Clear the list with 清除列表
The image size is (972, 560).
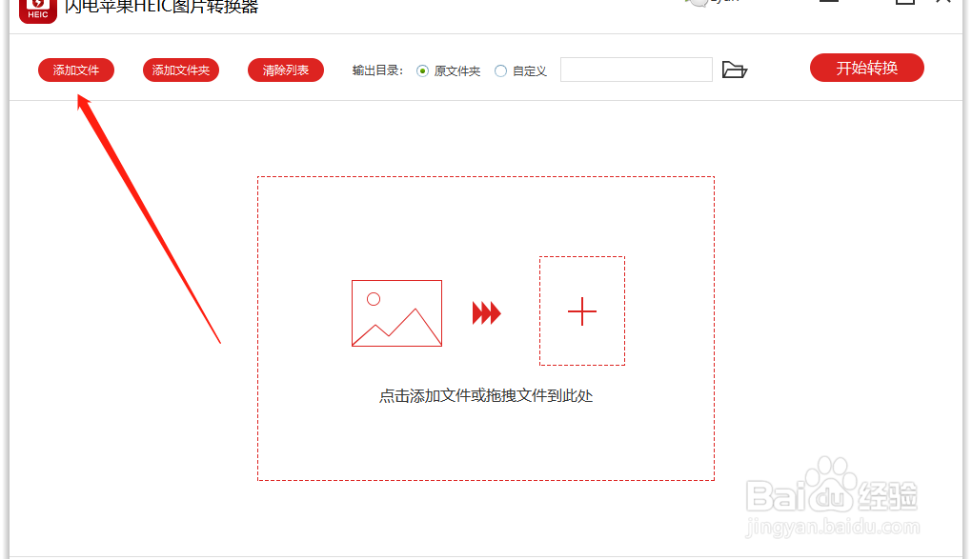286,70
